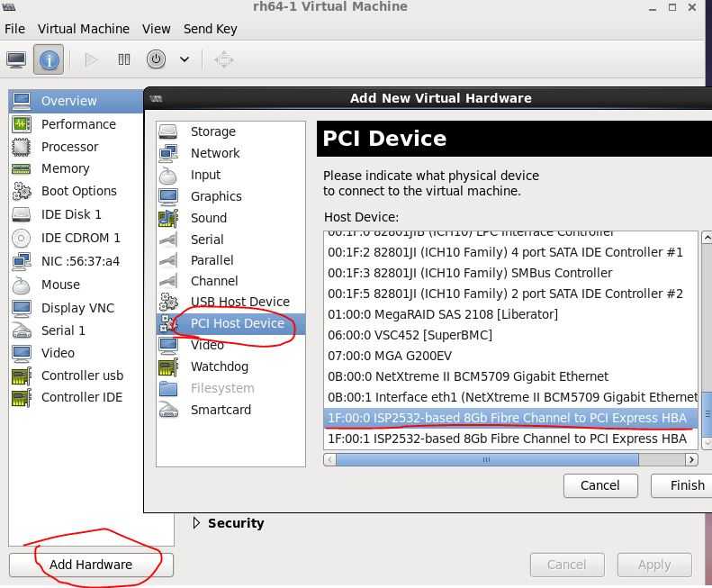Select Serial 1 port icon

pyautogui.click(x=22, y=330)
